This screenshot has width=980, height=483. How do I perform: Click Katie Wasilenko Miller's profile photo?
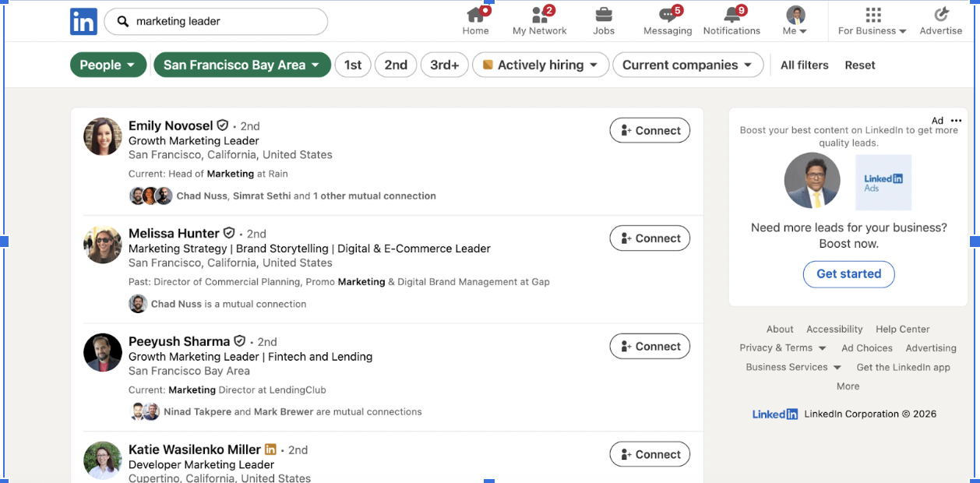point(103,460)
